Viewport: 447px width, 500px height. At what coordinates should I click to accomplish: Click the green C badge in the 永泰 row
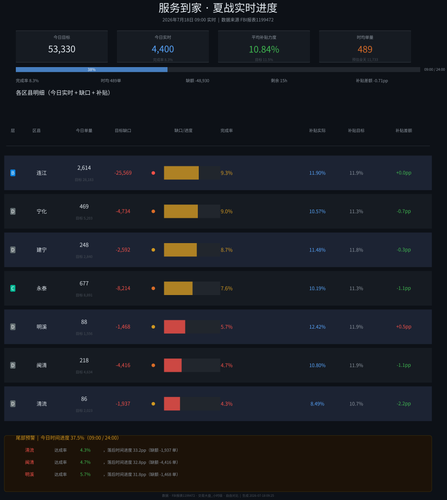(x=13, y=288)
